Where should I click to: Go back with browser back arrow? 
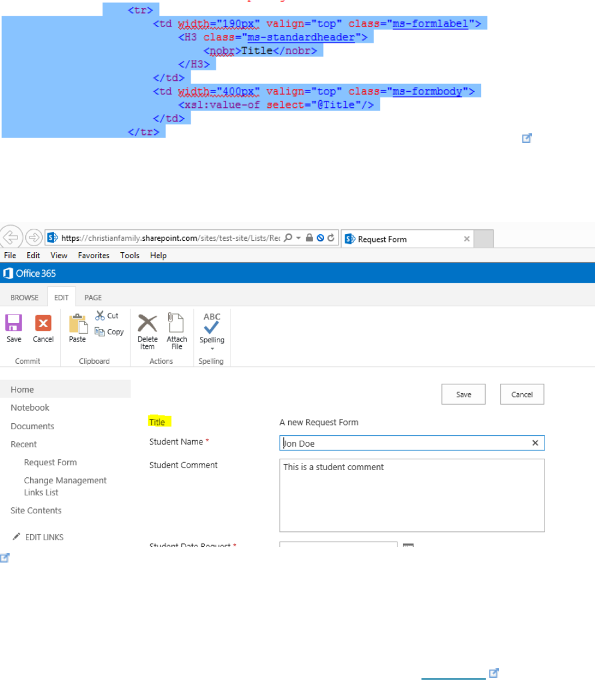coord(11,237)
